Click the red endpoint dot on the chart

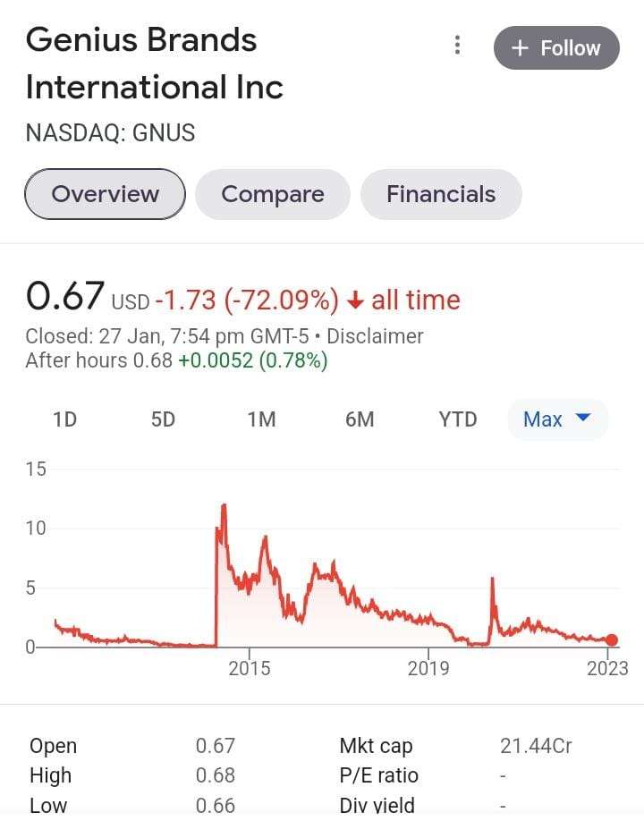(x=612, y=639)
